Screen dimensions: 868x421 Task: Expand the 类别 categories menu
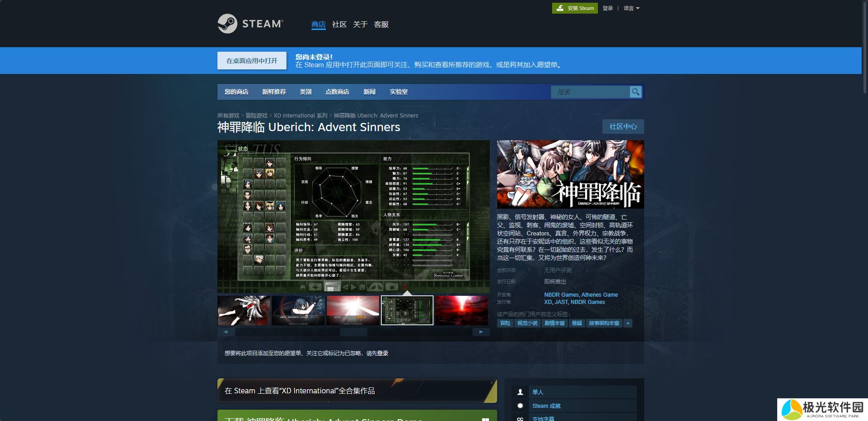[x=306, y=92]
